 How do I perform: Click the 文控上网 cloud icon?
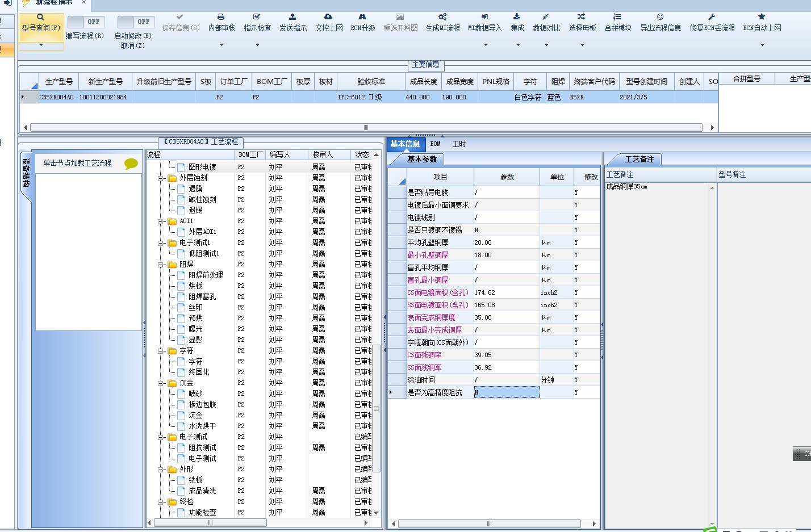pyautogui.click(x=328, y=17)
